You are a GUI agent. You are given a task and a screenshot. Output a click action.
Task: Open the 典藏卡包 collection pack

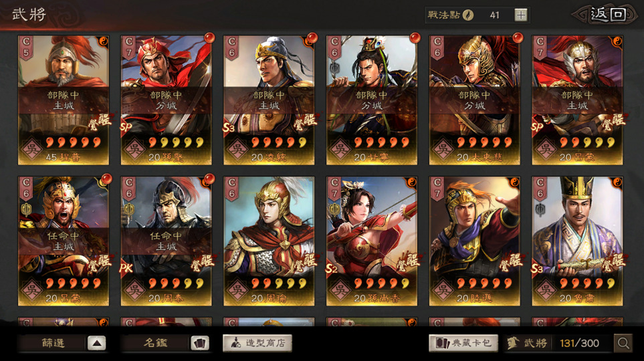point(463,343)
